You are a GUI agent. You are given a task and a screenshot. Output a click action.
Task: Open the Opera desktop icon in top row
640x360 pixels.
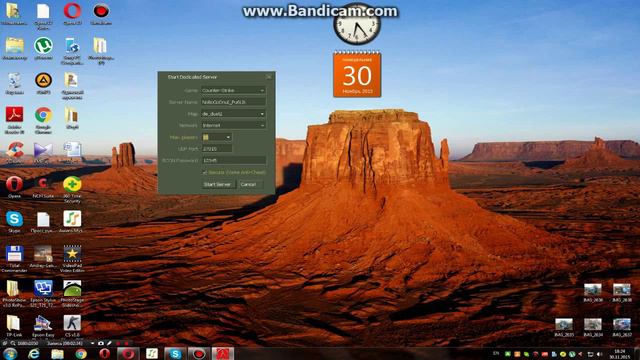[x=72, y=13]
